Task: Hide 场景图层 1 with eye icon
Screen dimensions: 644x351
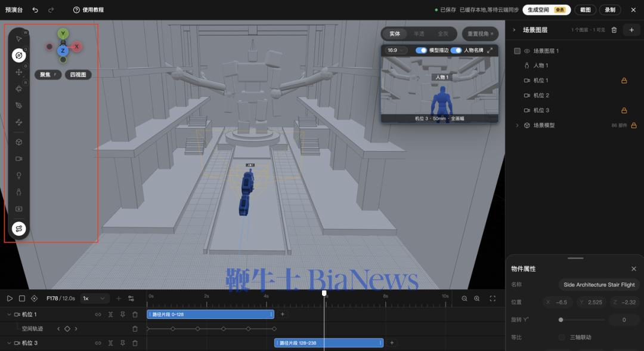Action: click(x=527, y=51)
